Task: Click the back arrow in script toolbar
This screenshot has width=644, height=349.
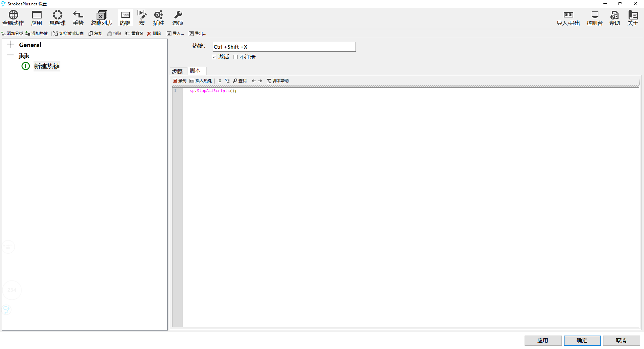Action: 254,81
